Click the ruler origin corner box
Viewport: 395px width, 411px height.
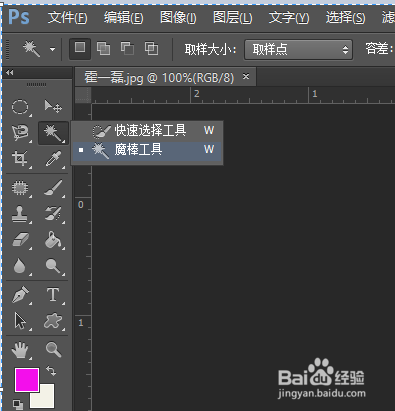83,95
